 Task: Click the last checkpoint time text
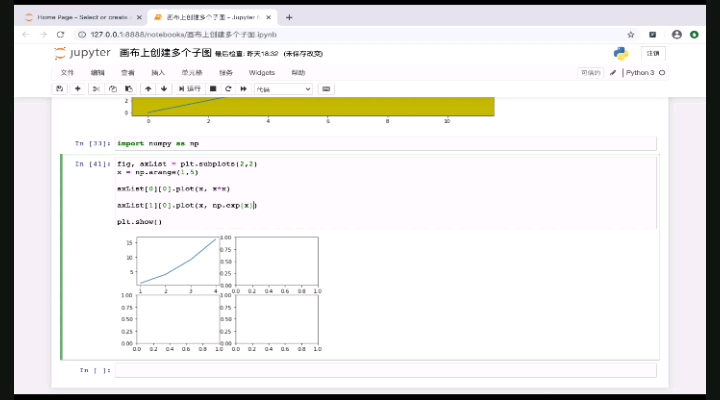247,54
